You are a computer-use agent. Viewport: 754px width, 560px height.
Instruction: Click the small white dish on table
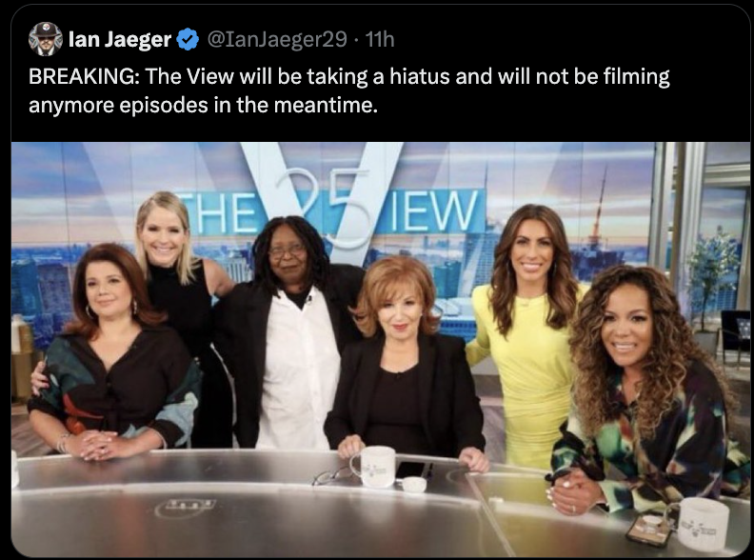pyautogui.click(x=414, y=484)
